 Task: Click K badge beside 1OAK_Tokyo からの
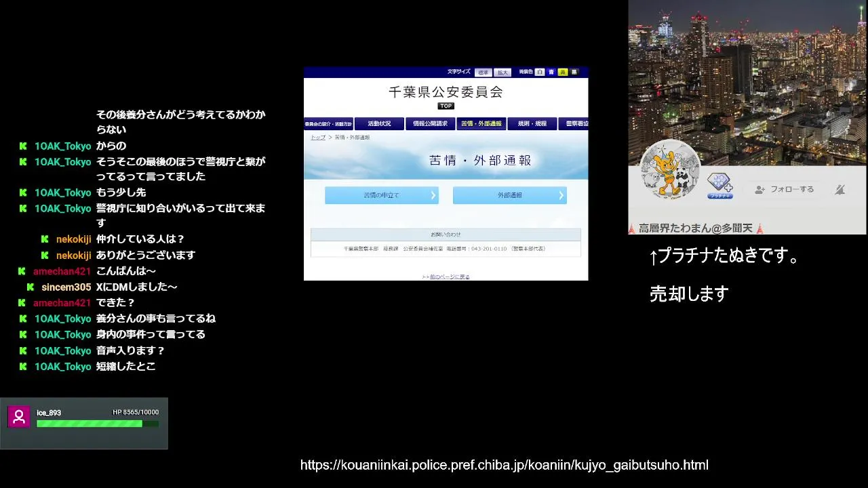(x=23, y=146)
